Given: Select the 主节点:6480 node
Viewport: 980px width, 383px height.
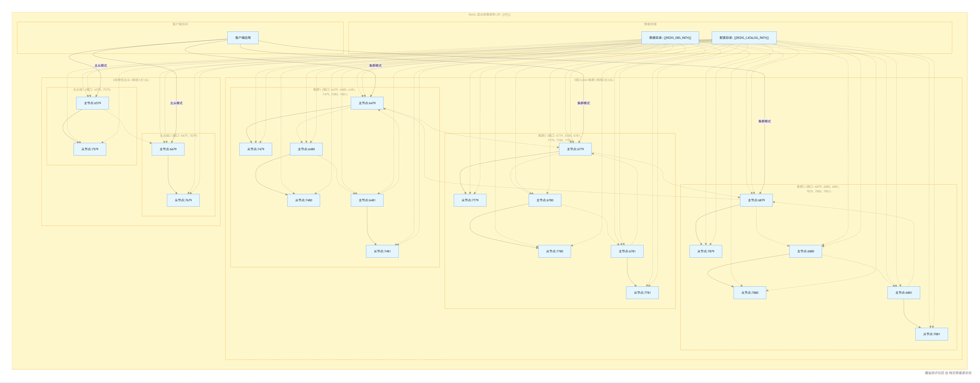Looking at the screenshot, I should (x=306, y=149).
